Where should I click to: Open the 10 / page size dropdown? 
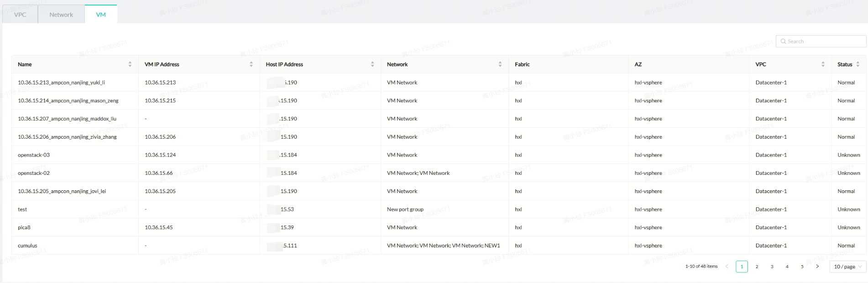pyautogui.click(x=847, y=267)
